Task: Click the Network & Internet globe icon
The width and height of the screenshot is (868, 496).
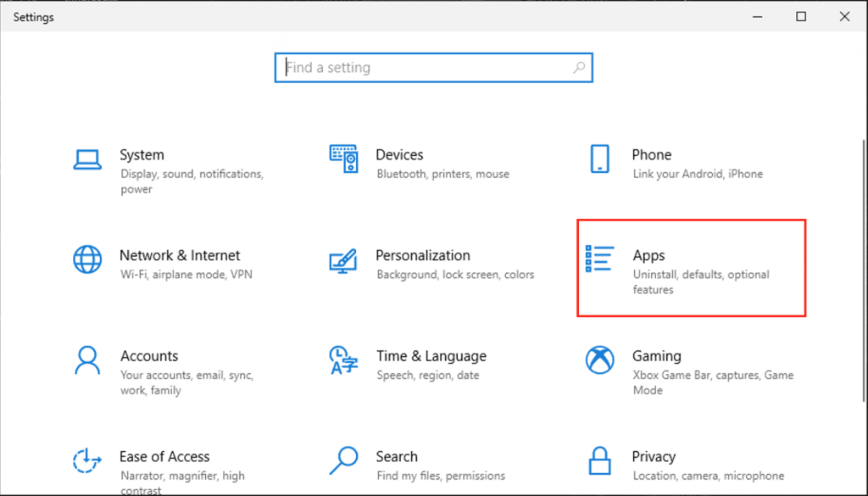Action: tap(86, 260)
